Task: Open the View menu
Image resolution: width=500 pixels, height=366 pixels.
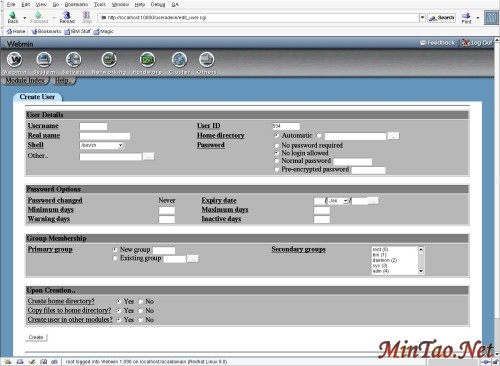Action: click(x=41, y=4)
